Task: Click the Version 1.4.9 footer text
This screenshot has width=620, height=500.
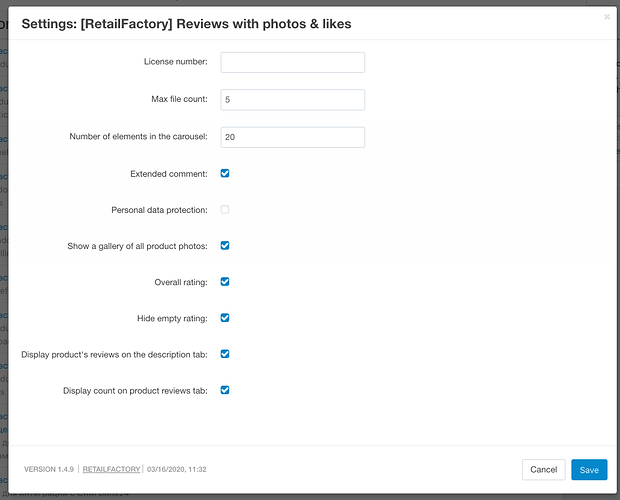Action: click(x=49, y=469)
